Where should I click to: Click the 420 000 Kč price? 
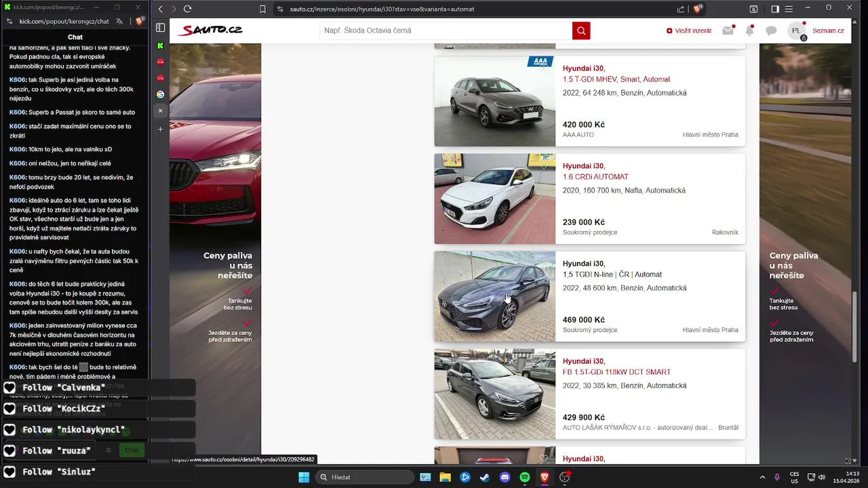584,125
